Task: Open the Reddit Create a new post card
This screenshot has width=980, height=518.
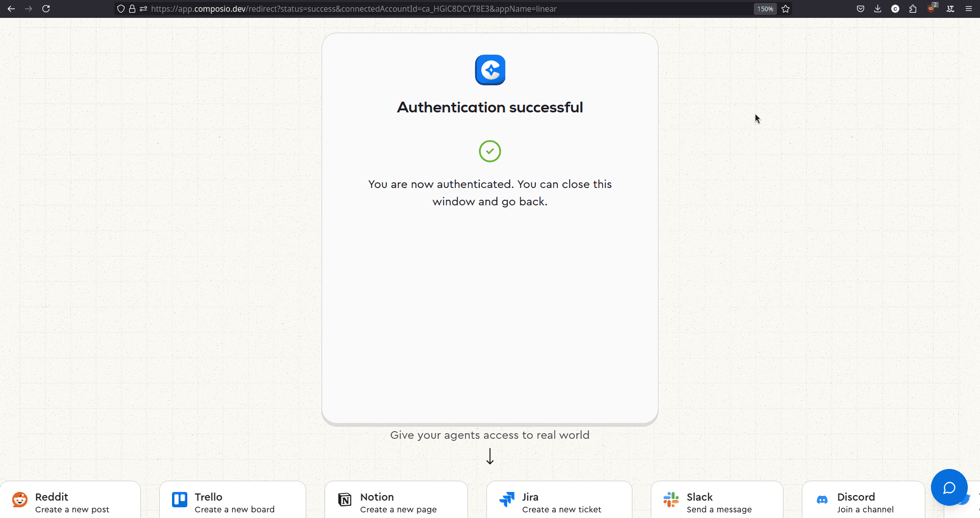Action: point(70,500)
